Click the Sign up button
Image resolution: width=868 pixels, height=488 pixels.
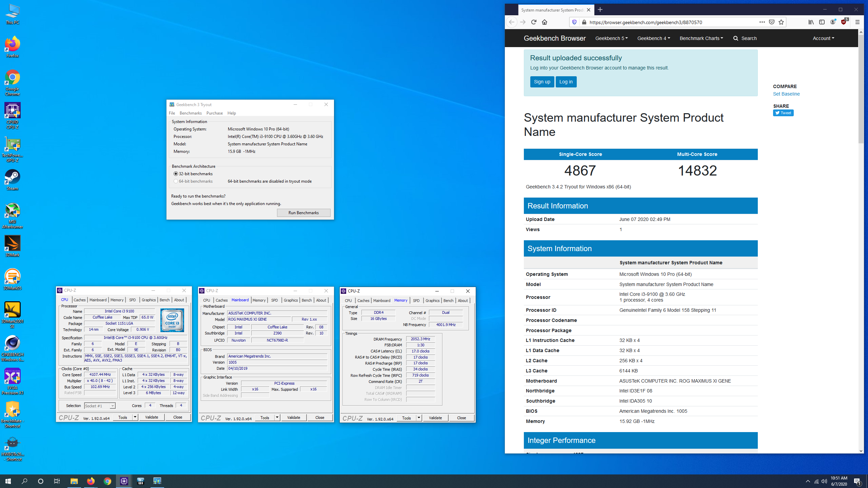point(542,82)
